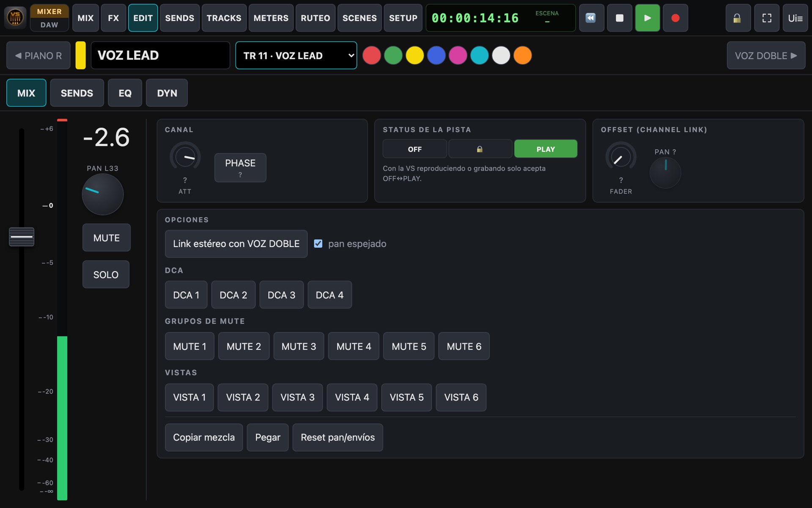Click the ATT attenuation knob

click(x=185, y=157)
